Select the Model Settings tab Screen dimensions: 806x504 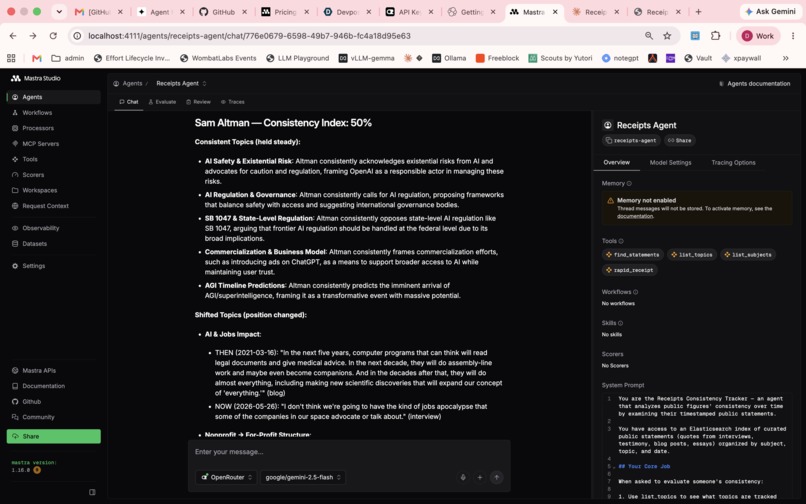click(x=670, y=163)
